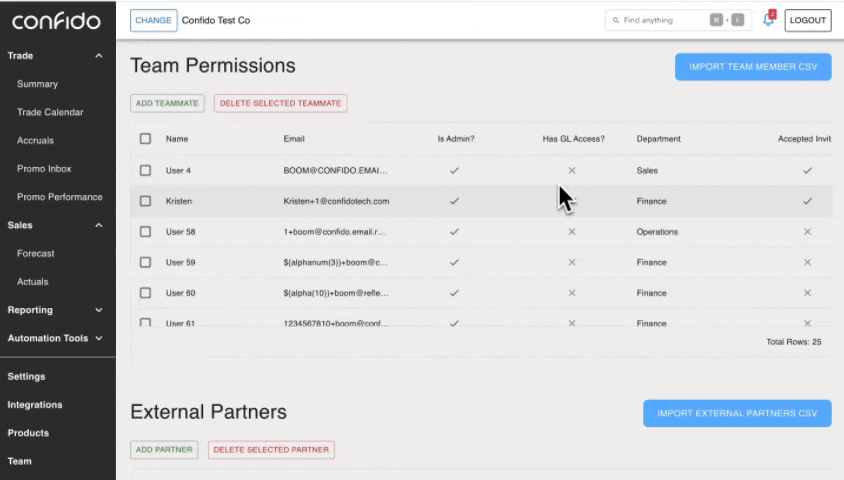The height and width of the screenshot is (480, 844).
Task: Click User 4's Accepted Invite checkmark
Action: (807, 171)
